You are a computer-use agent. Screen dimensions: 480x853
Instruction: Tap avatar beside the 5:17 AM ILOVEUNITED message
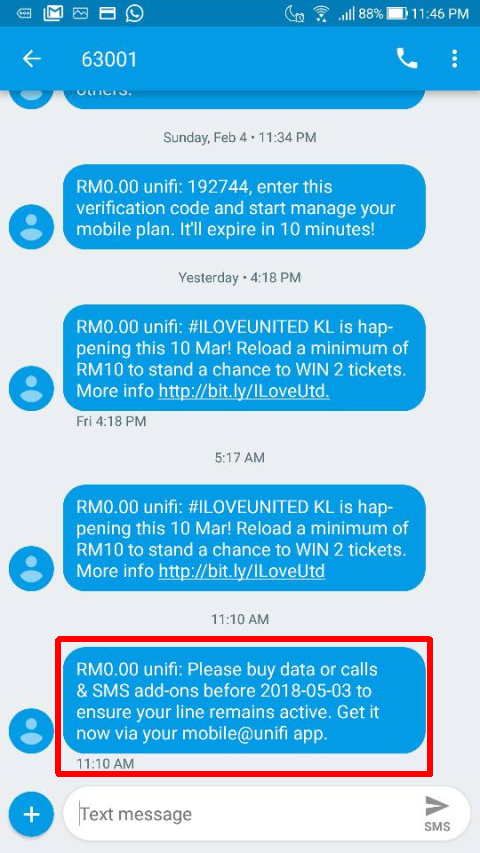31,568
